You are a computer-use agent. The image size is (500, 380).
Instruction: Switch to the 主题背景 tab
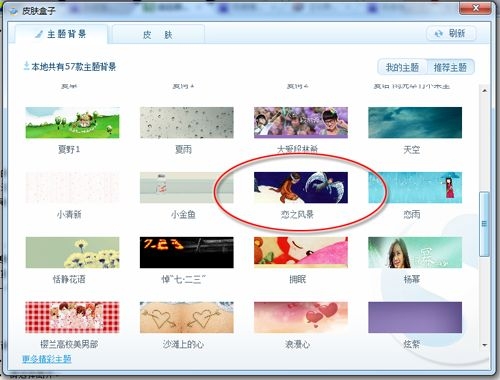(61, 34)
